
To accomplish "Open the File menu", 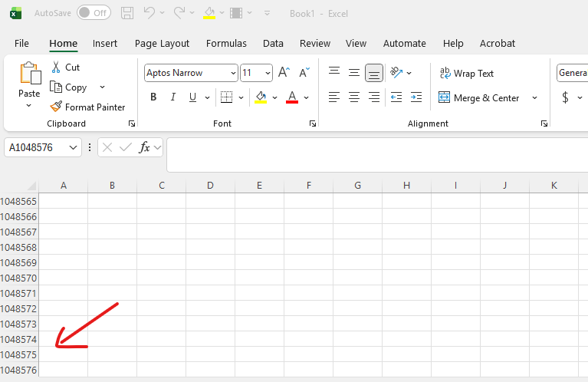I will (21, 44).
